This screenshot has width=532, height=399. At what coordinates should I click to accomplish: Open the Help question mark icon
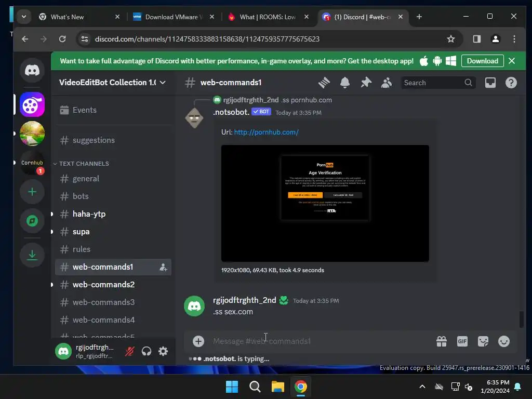511,83
